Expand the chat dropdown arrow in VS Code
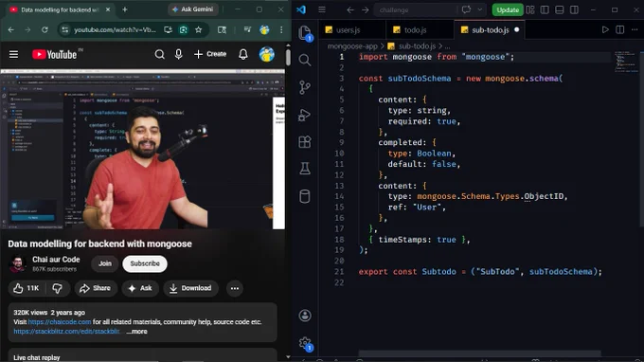Viewport: 644px width, 362px height. 480,9
